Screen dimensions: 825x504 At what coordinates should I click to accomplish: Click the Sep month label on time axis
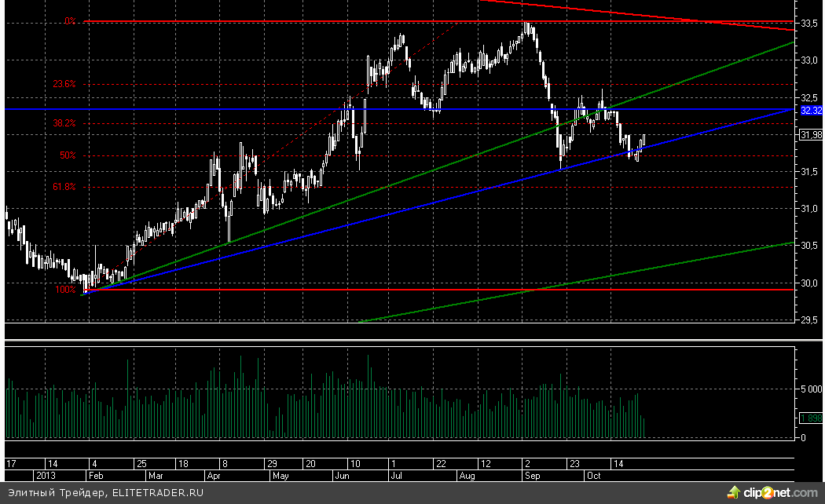coord(532,476)
